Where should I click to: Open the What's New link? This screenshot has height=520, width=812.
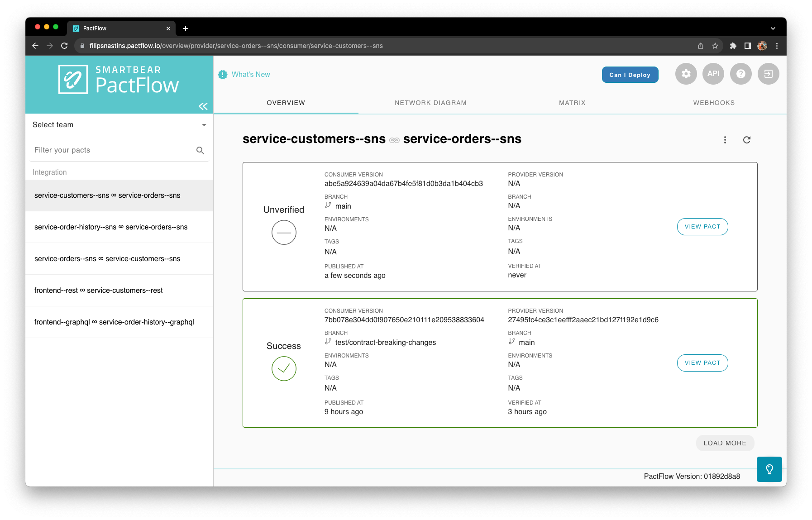[x=251, y=75]
